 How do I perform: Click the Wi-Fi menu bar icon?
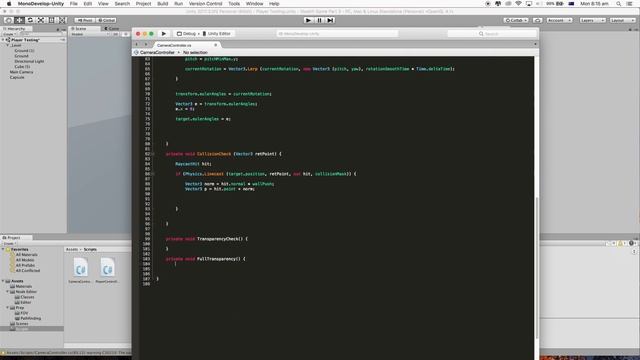(518, 4)
